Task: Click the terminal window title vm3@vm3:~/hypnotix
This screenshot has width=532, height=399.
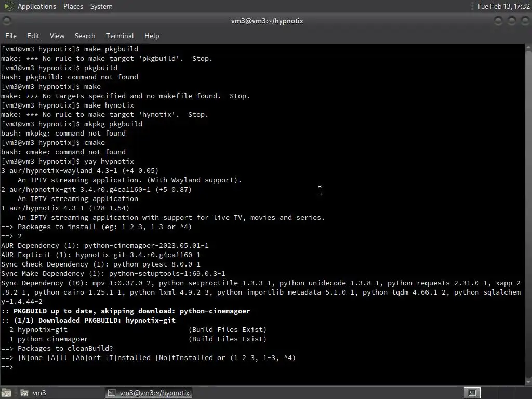Action: click(267, 21)
